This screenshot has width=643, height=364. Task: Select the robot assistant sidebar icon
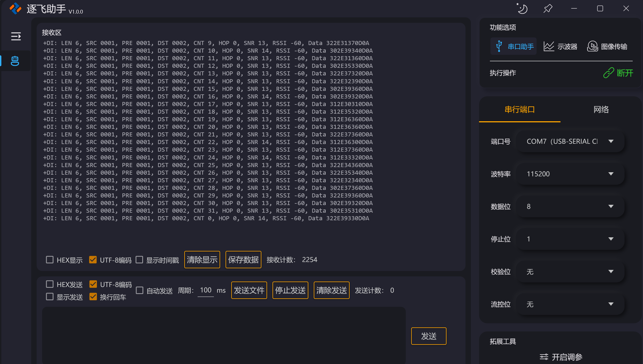coord(15,61)
